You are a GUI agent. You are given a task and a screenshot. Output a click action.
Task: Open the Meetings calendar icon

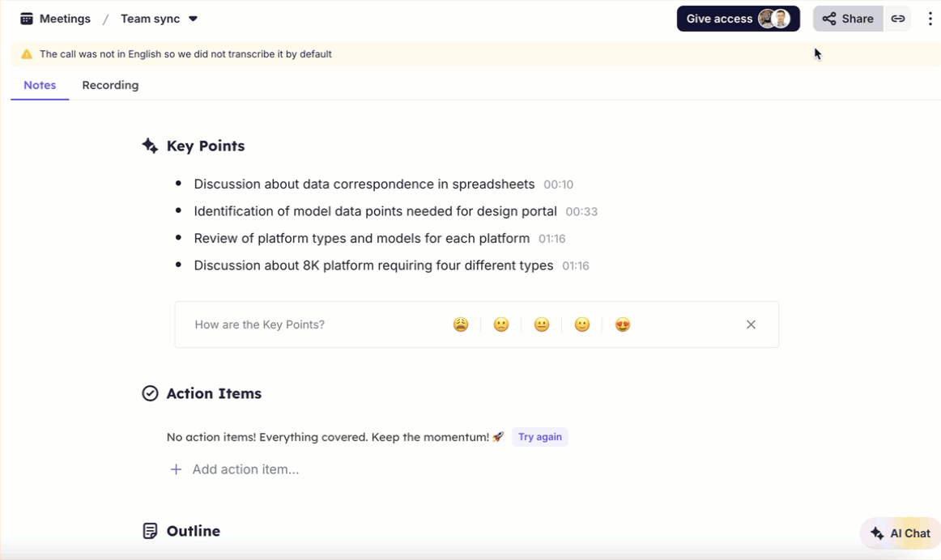(x=27, y=19)
